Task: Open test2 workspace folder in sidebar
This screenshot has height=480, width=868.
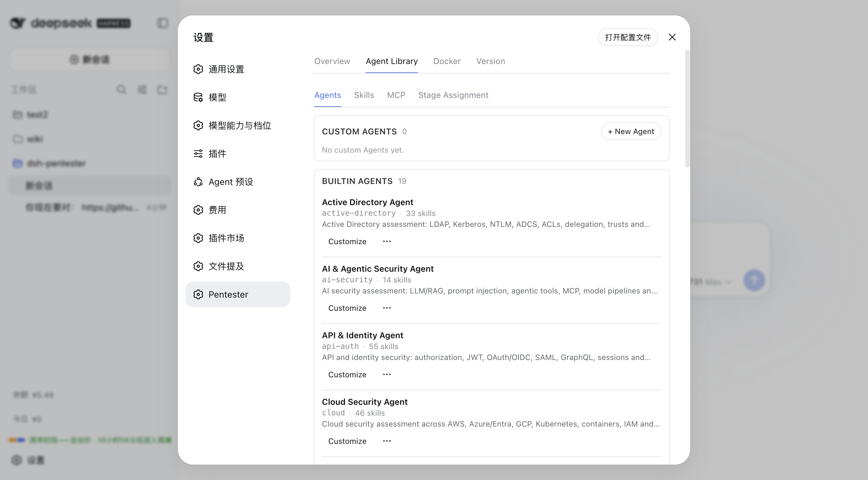Action: pos(89,115)
